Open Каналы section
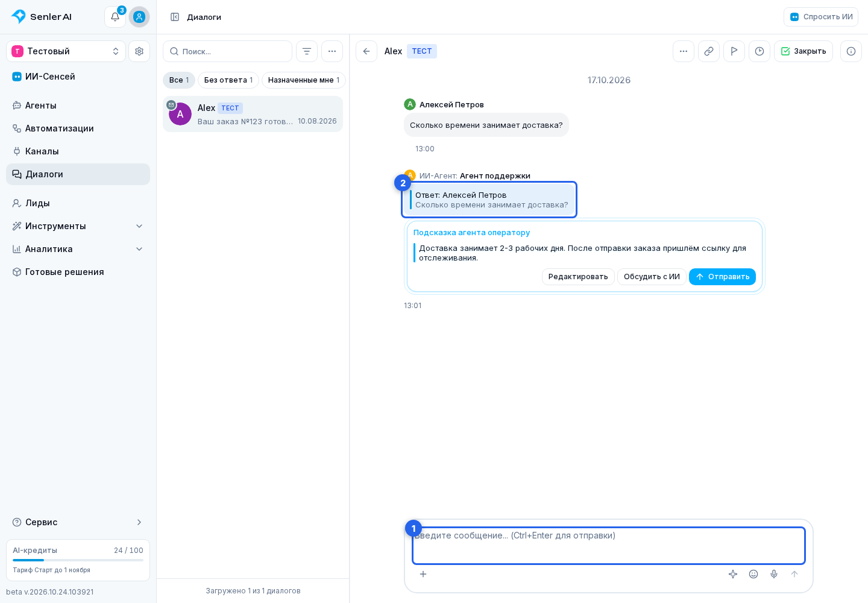868x603 pixels. click(78, 151)
